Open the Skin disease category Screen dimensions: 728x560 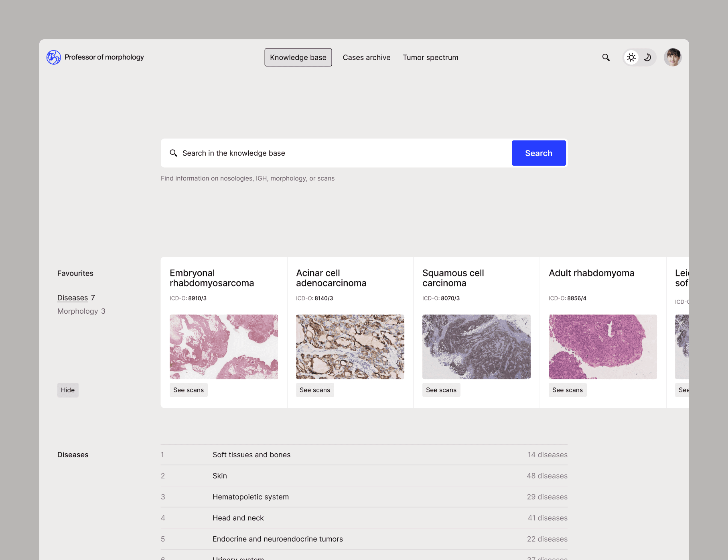pyautogui.click(x=364, y=476)
